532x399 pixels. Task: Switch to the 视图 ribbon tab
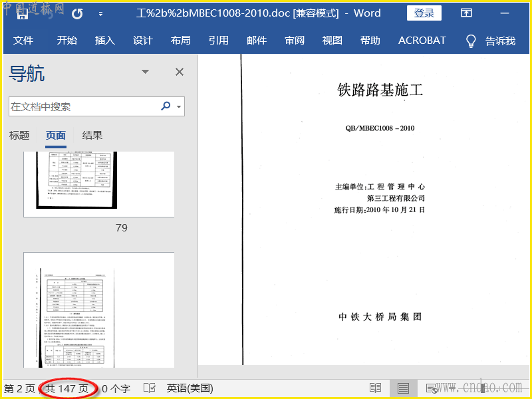332,41
